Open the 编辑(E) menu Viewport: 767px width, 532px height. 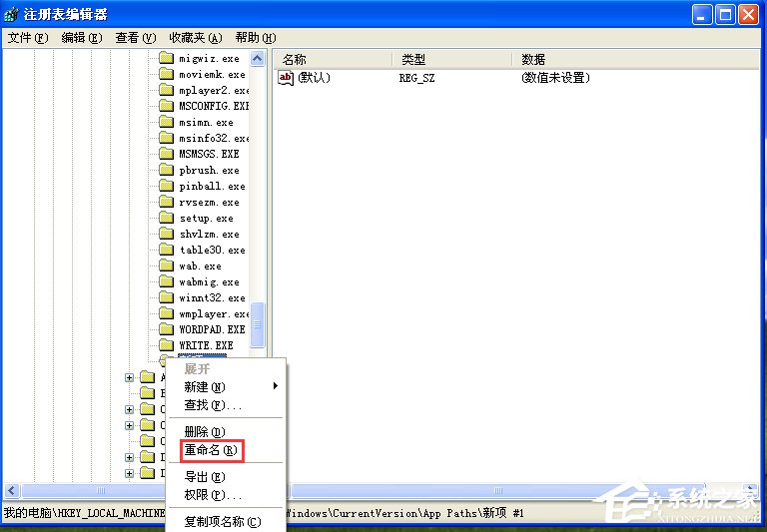82,38
